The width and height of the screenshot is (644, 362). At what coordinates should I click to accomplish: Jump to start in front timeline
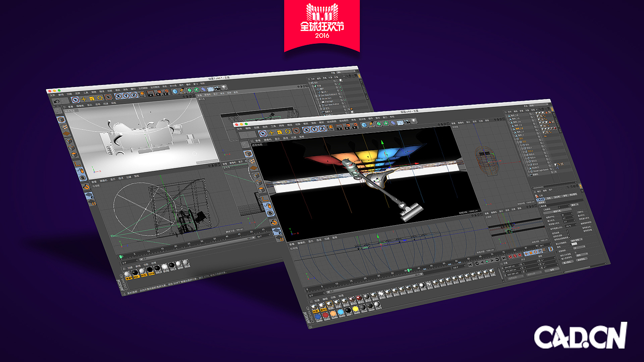(470, 264)
